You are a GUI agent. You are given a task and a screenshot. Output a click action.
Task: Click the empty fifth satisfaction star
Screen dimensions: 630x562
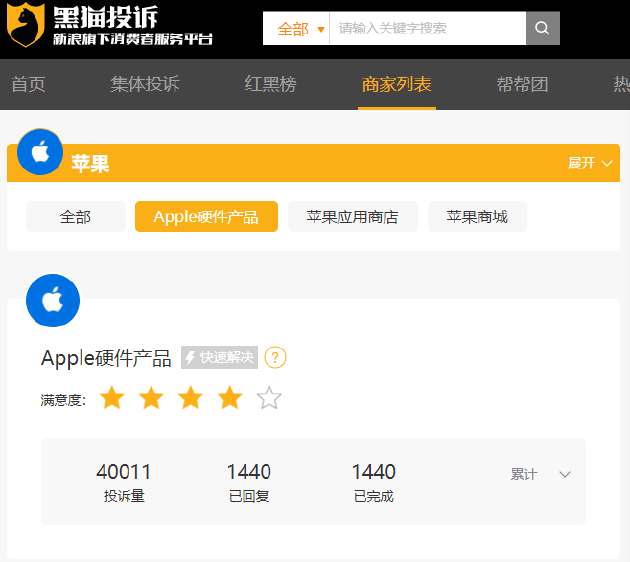(x=269, y=398)
